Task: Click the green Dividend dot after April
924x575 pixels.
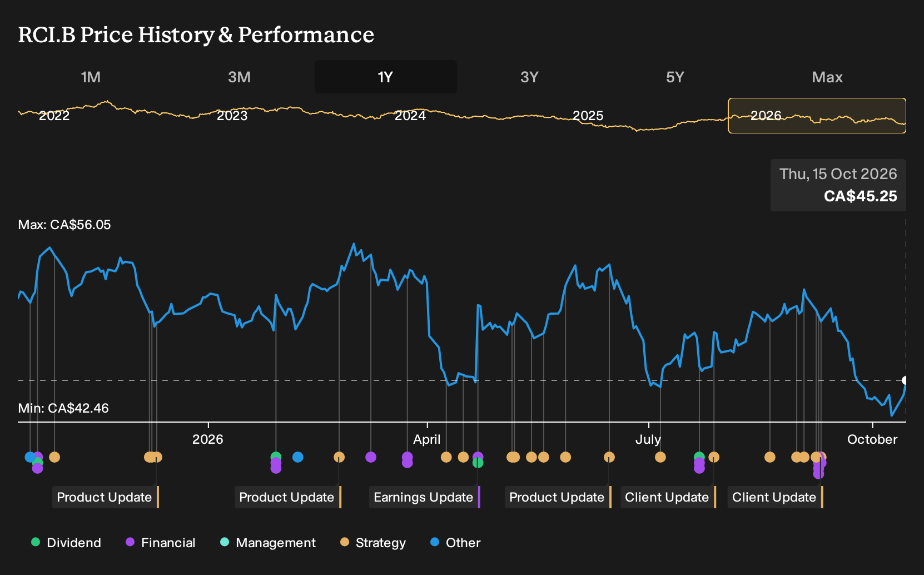Action: (x=478, y=463)
